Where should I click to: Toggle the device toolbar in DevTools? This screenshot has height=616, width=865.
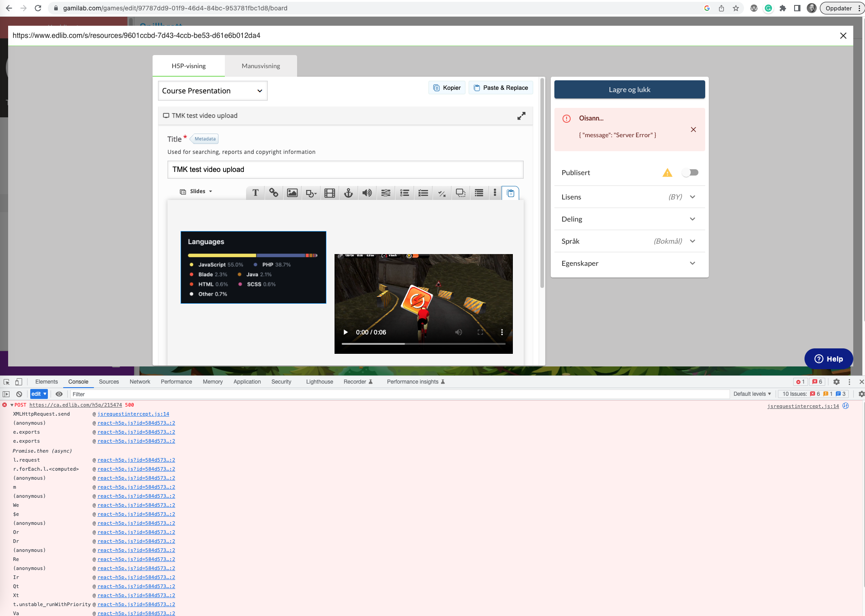pyautogui.click(x=18, y=381)
